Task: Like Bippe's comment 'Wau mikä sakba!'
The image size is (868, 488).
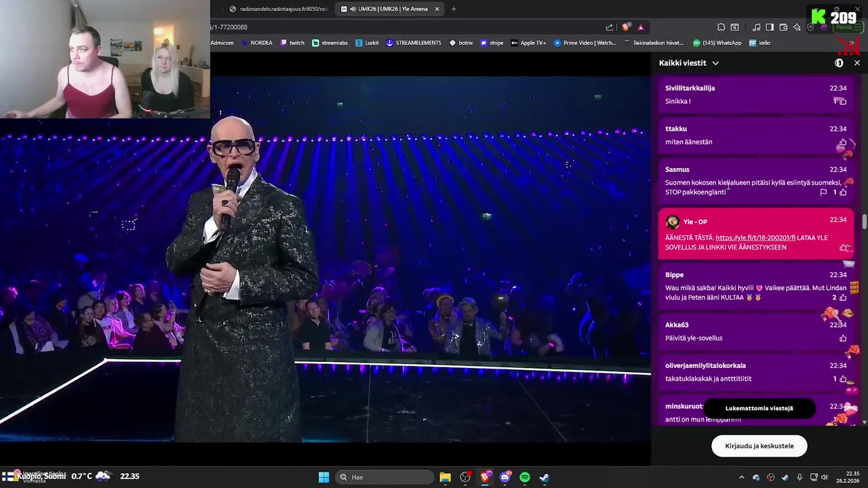Action: point(843,298)
